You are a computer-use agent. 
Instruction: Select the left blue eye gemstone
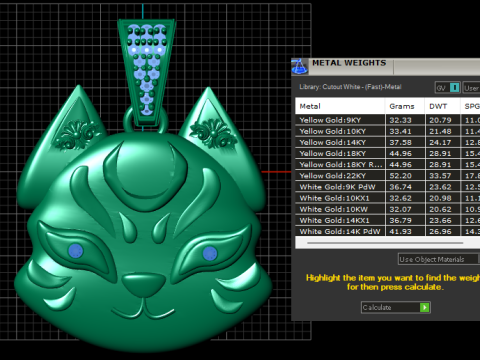pyautogui.click(x=76, y=251)
